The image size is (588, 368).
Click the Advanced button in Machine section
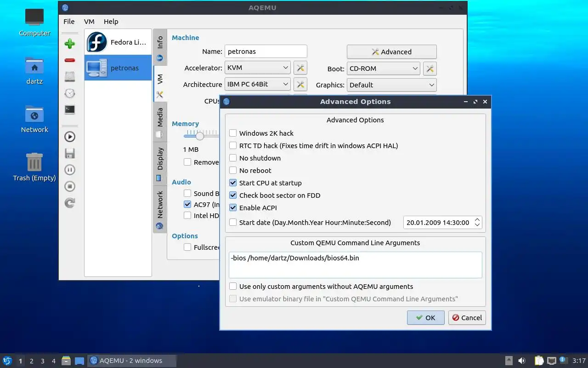(391, 52)
